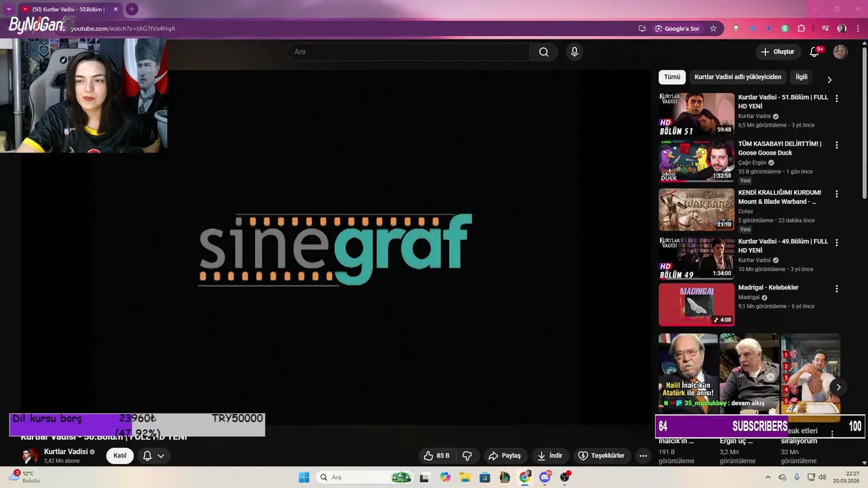
Task: Toggle the Kurtlar Vadisi notification bell
Action: coord(147,455)
